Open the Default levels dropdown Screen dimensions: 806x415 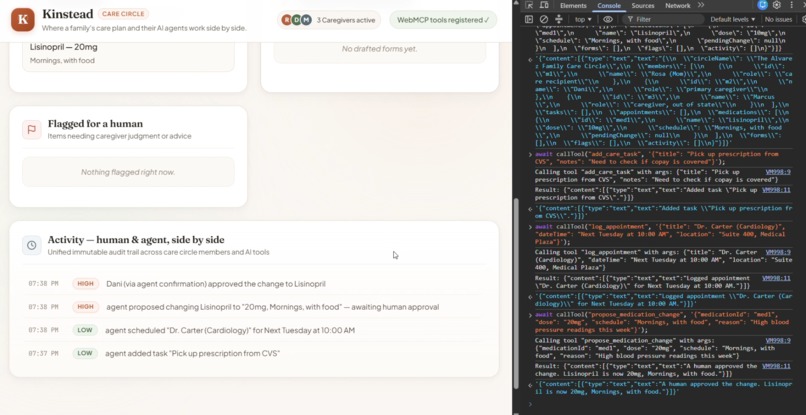coord(732,20)
